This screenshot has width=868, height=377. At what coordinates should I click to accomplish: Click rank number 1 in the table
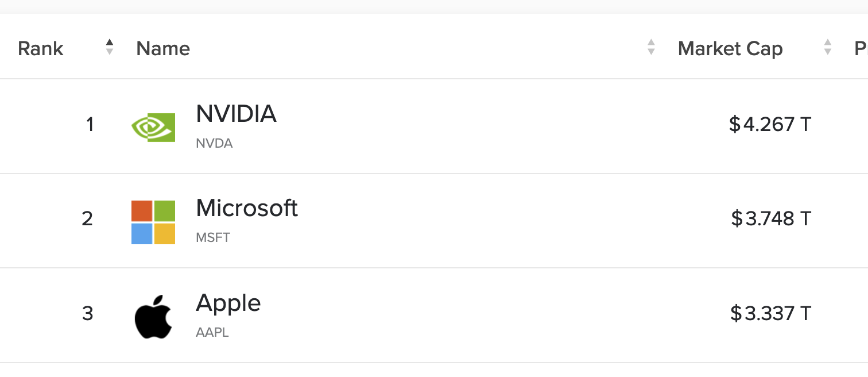pyautogui.click(x=90, y=125)
